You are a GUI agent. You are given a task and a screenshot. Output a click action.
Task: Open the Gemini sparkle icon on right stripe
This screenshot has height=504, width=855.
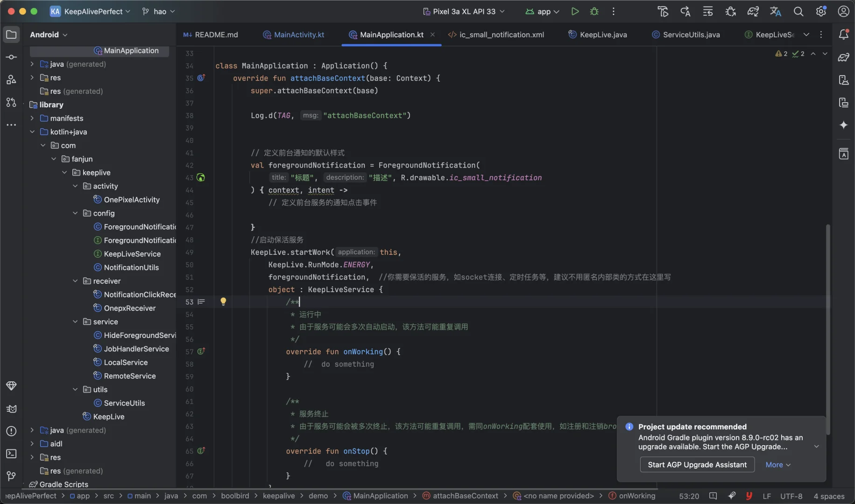click(x=843, y=125)
